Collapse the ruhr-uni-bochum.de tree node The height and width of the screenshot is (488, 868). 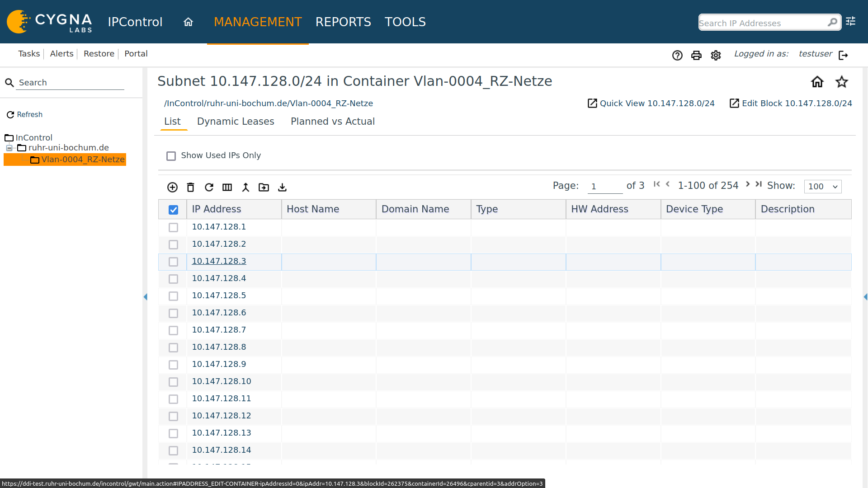(9, 148)
